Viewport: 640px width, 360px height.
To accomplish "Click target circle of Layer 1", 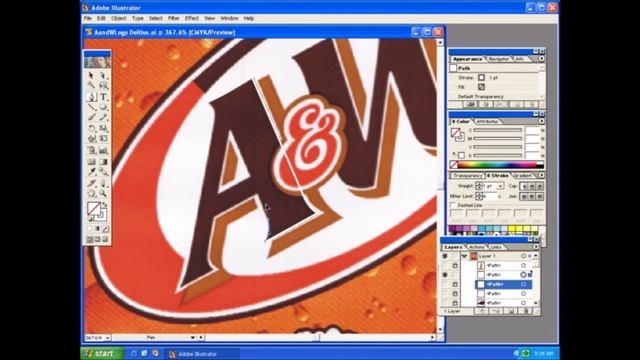I will coord(523,256).
